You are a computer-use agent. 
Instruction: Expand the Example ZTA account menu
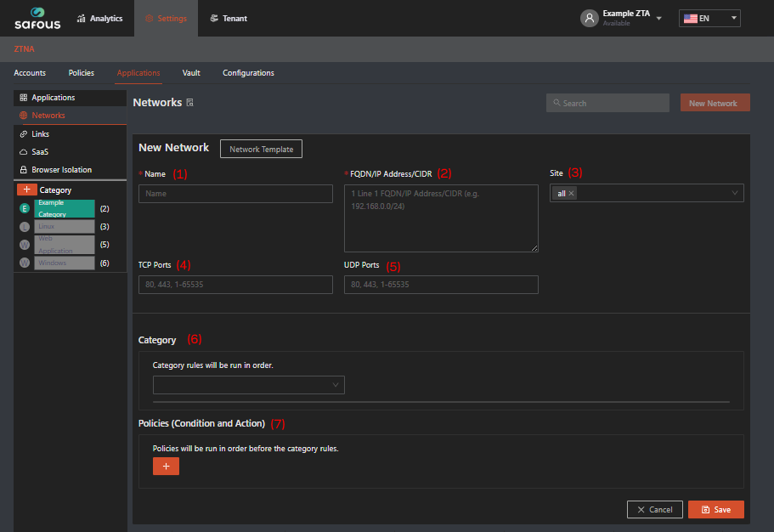click(659, 18)
